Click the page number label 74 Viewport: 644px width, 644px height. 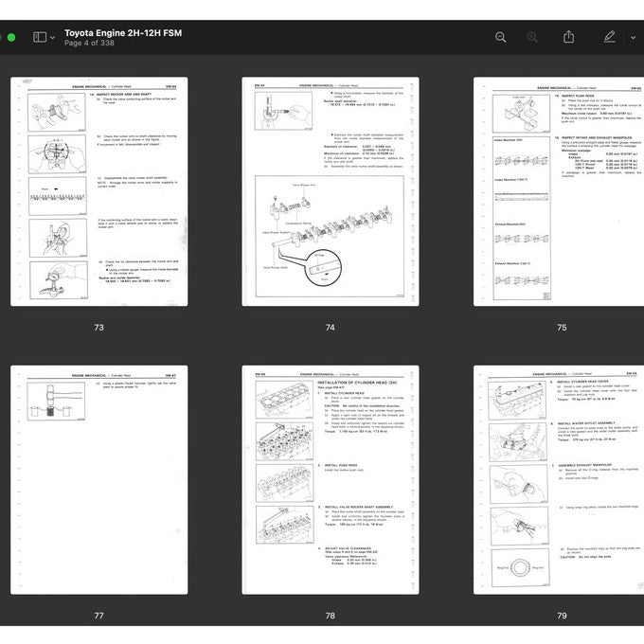pos(330,328)
